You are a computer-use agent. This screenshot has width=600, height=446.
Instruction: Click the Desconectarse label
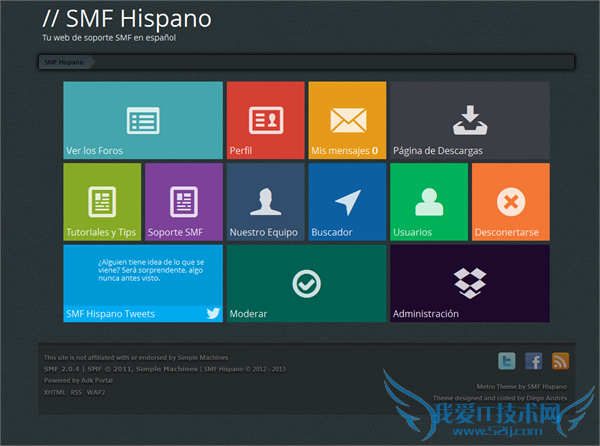point(507,232)
